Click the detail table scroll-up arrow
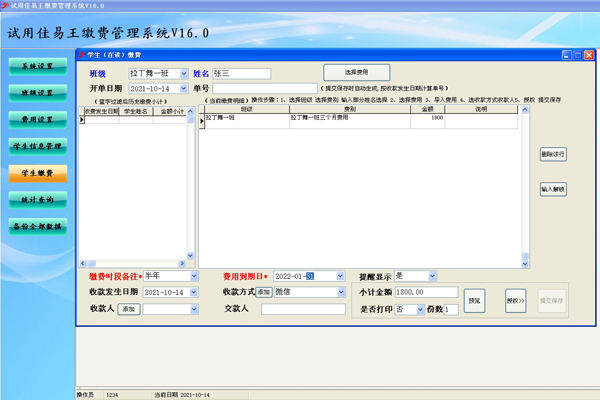Image resolution: width=600 pixels, height=400 pixels. 525,110
